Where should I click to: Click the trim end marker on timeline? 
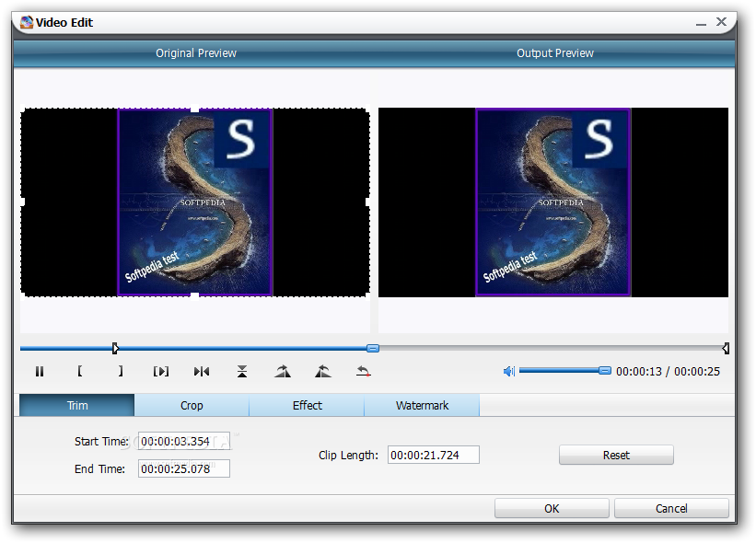point(726,349)
